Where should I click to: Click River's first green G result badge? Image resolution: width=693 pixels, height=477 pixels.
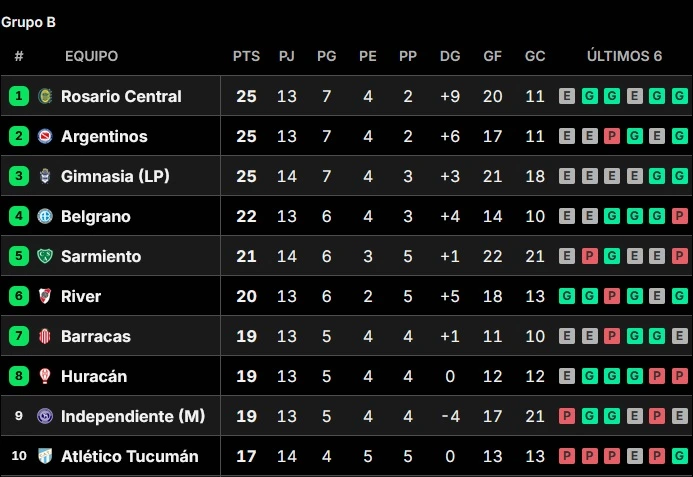click(x=567, y=296)
